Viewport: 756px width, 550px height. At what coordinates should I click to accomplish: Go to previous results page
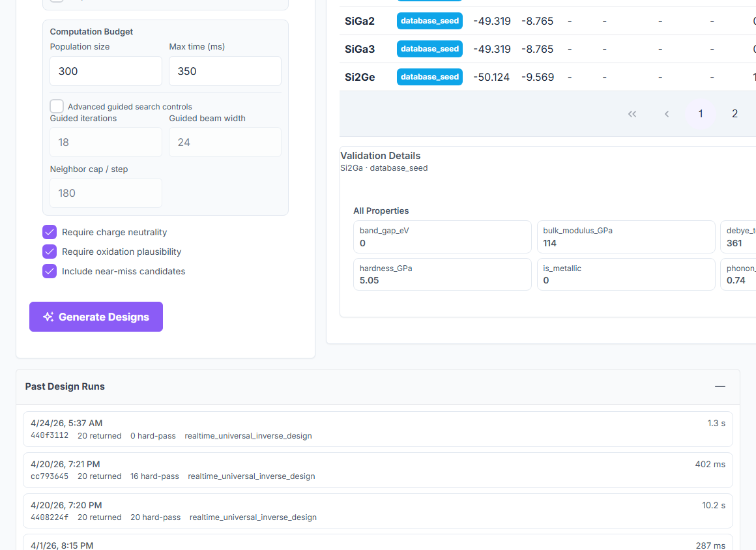click(666, 114)
